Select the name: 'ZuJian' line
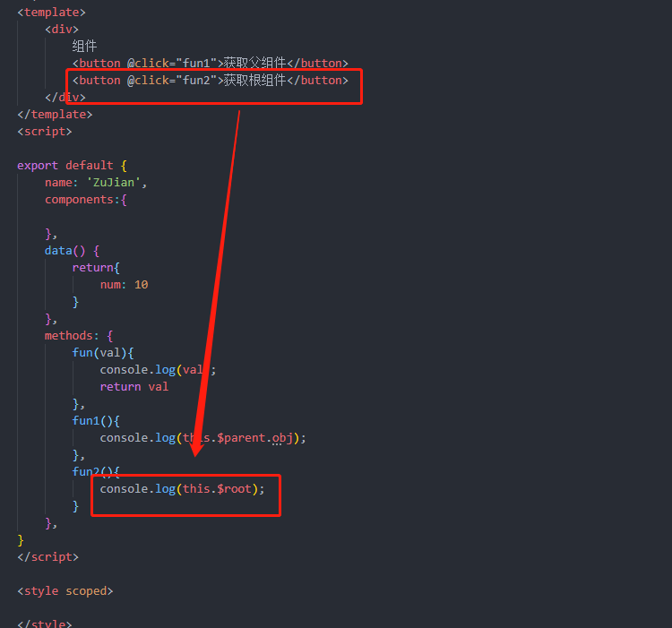Viewport: 672px width, 628px height. [96, 183]
